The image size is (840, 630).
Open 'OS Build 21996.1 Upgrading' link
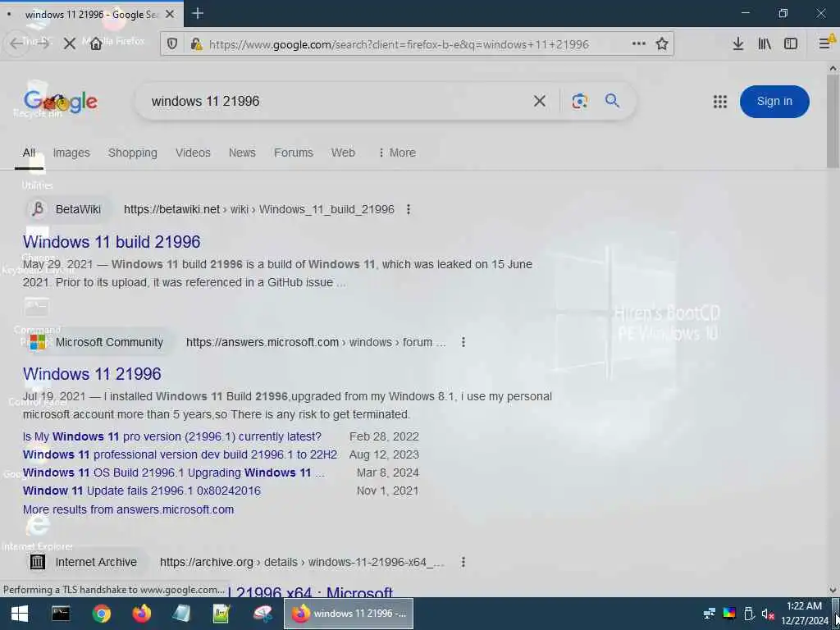tap(174, 472)
